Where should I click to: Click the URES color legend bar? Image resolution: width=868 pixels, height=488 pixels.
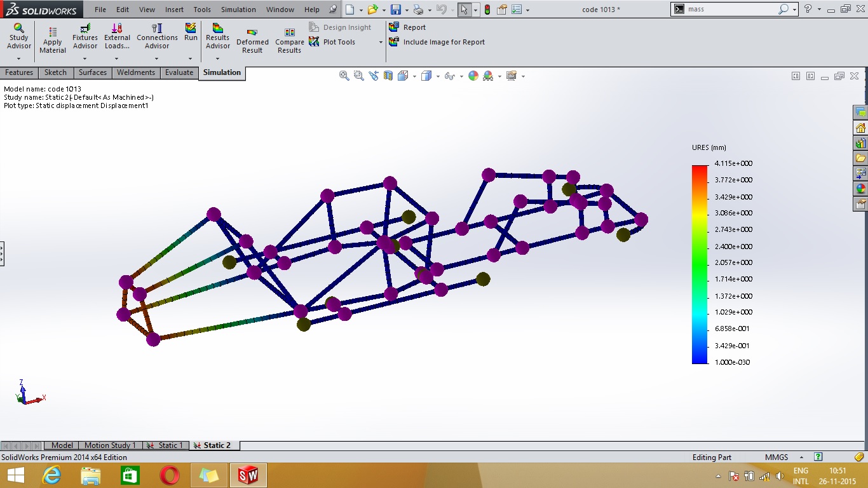coord(699,264)
